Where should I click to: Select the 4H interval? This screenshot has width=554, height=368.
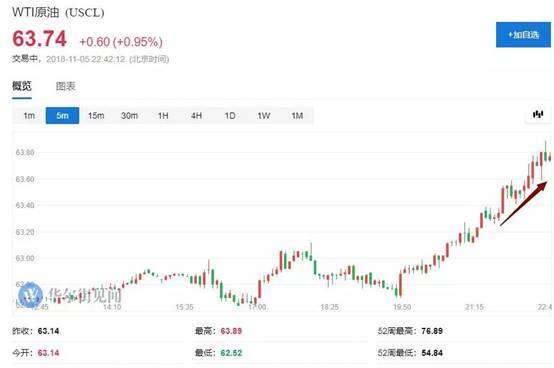click(196, 115)
